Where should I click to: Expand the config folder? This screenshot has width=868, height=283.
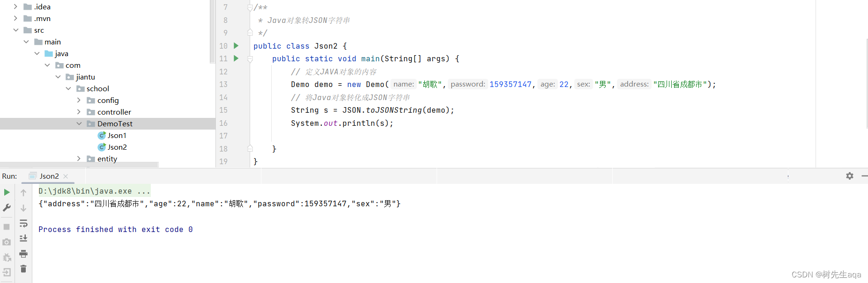pyautogui.click(x=79, y=100)
